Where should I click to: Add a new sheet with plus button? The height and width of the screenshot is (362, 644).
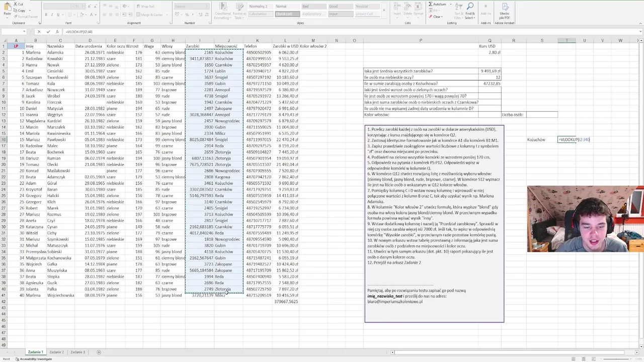tap(99, 352)
